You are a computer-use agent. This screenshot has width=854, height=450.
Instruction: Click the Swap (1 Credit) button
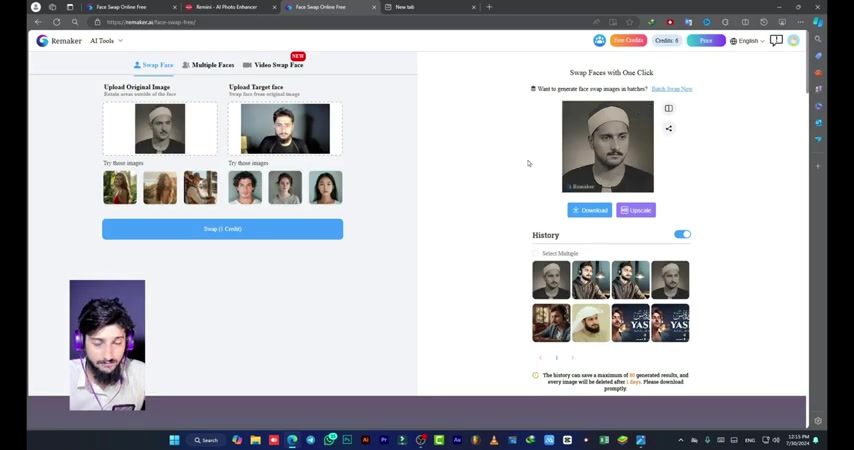pyautogui.click(x=223, y=229)
